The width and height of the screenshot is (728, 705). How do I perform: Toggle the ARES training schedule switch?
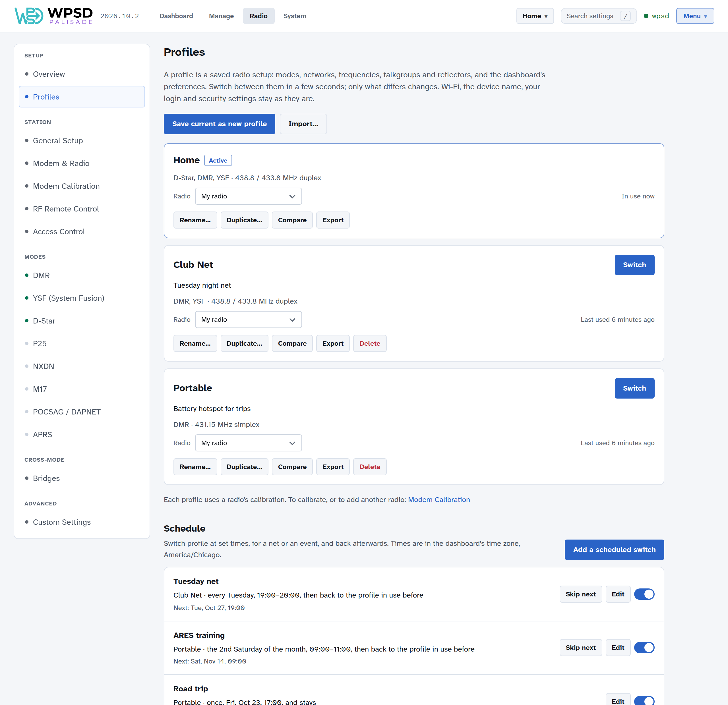coord(644,648)
